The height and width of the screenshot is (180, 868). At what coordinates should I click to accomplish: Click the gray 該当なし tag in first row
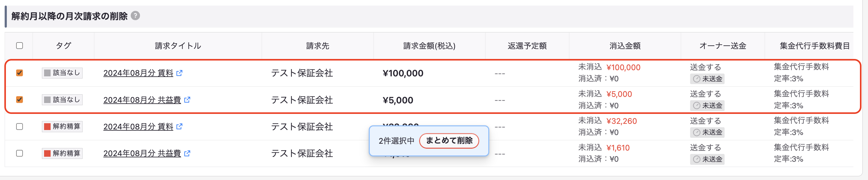pos(62,73)
